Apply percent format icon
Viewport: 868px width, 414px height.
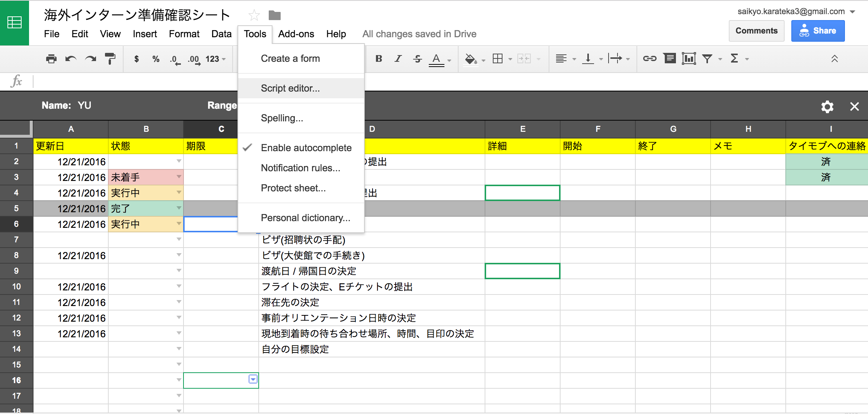click(x=156, y=59)
